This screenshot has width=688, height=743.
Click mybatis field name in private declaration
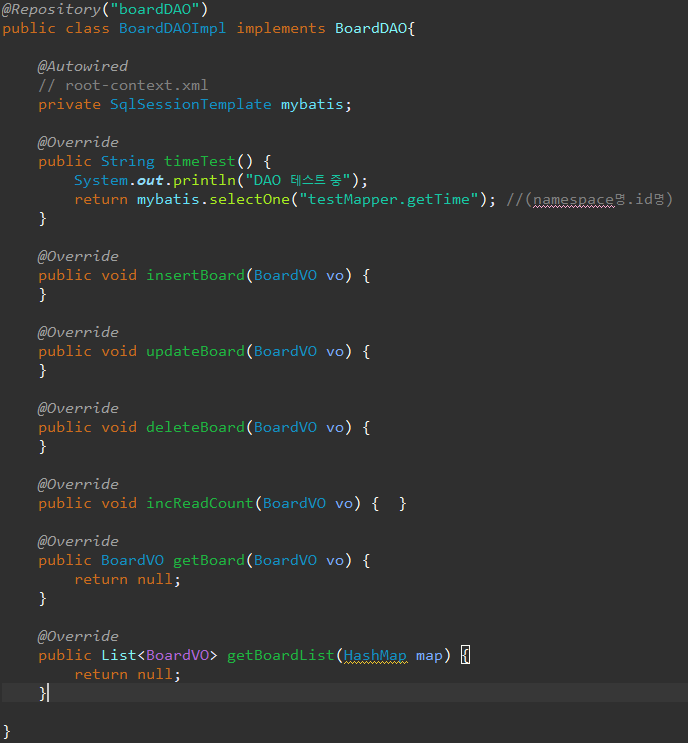click(x=312, y=105)
